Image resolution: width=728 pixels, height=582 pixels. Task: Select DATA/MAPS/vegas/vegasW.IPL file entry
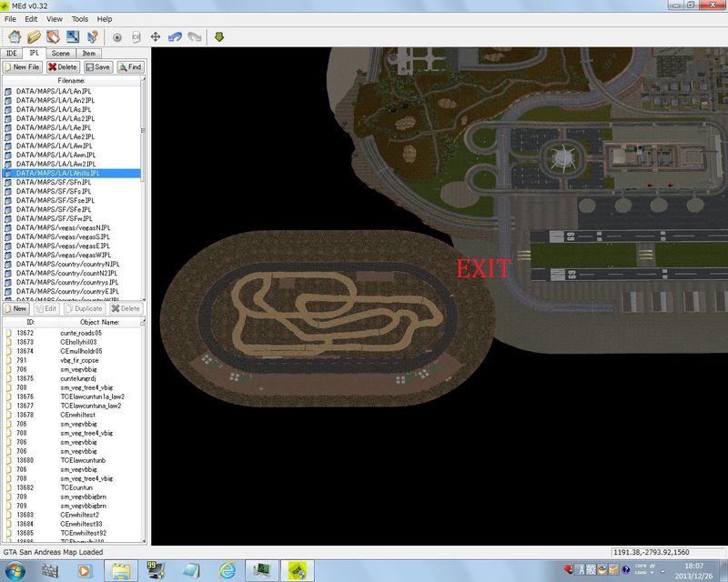pyautogui.click(x=72, y=255)
